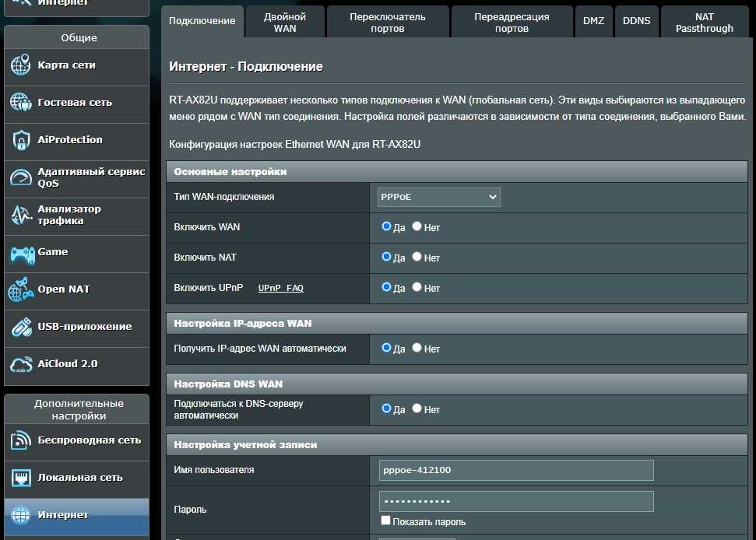Select Да for Включить NAT
756x540 pixels.
coord(386,256)
